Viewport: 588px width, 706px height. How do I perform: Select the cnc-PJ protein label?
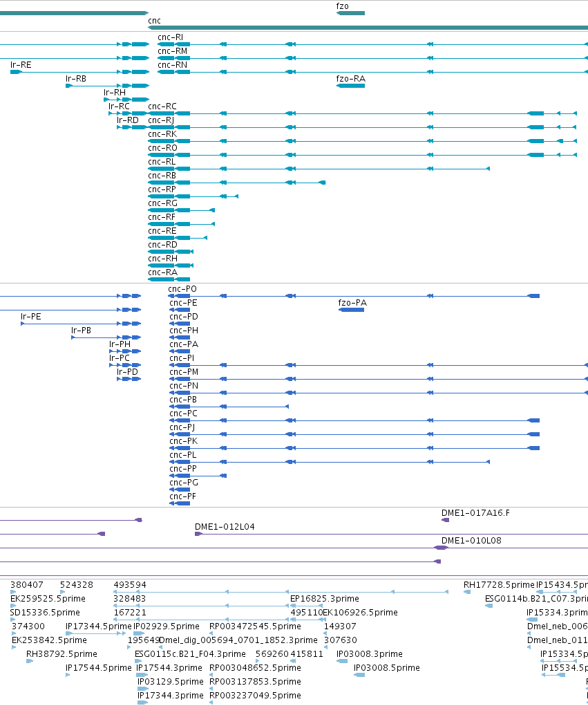click(182, 427)
